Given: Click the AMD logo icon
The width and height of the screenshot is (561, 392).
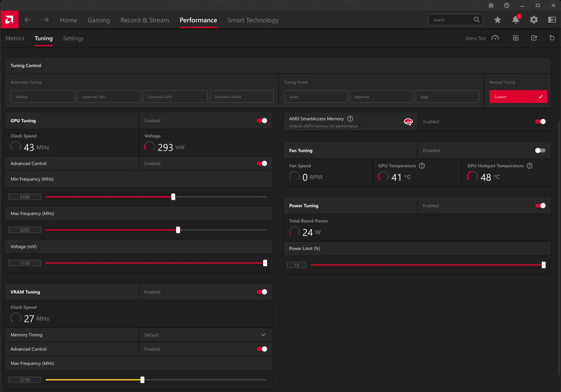Looking at the screenshot, I should pos(9,20).
